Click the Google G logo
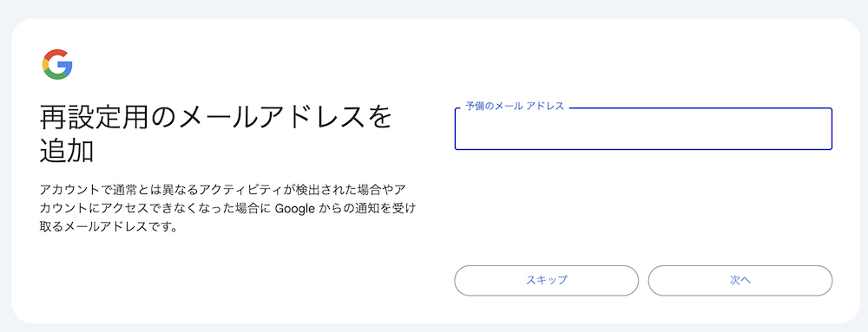 pyautogui.click(x=57, y=64)
